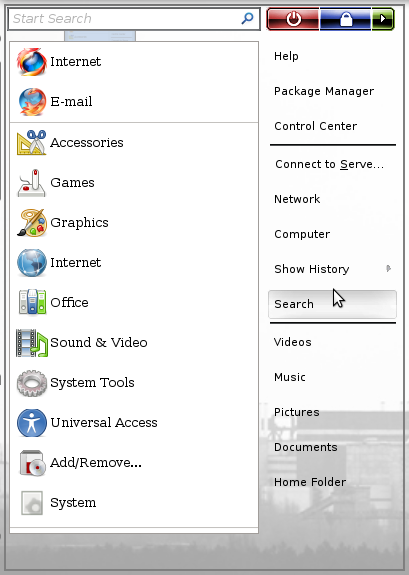This screenshot has width=409, height=575.
Task: Click the magnifier icon in search box
Action: (247, 18)
